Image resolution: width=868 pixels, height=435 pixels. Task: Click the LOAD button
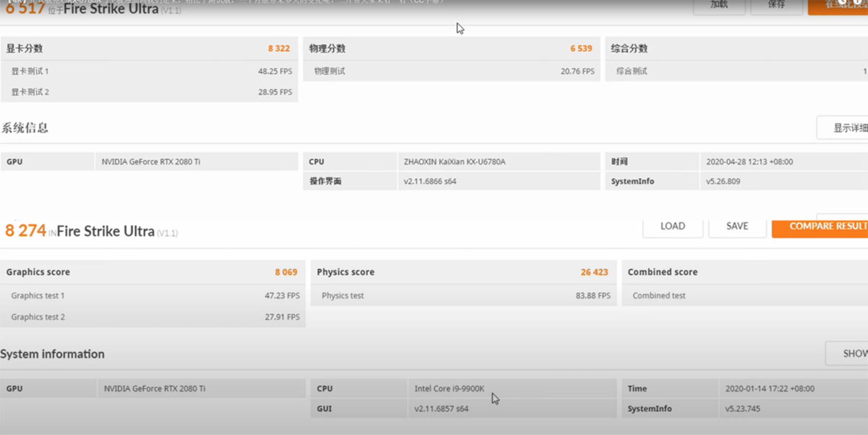click(x=673, y=227)
